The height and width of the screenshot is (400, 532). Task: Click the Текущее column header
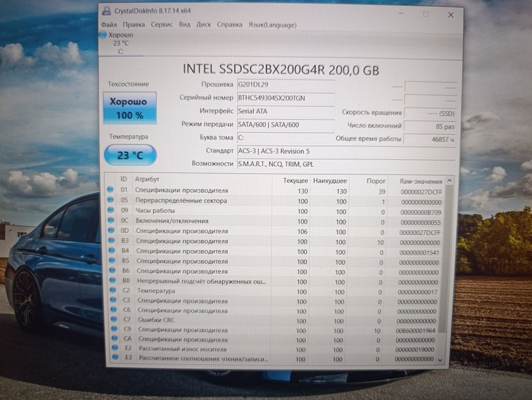click(291, 181)
